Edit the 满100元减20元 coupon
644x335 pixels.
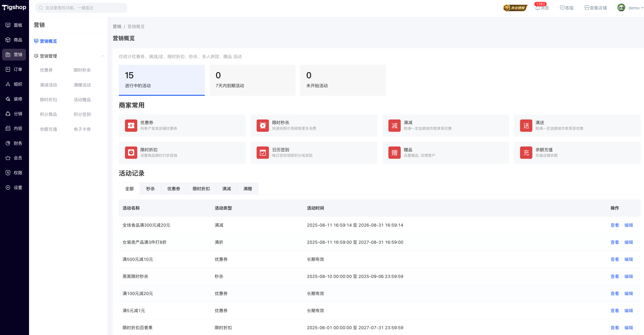pos(628,293)
